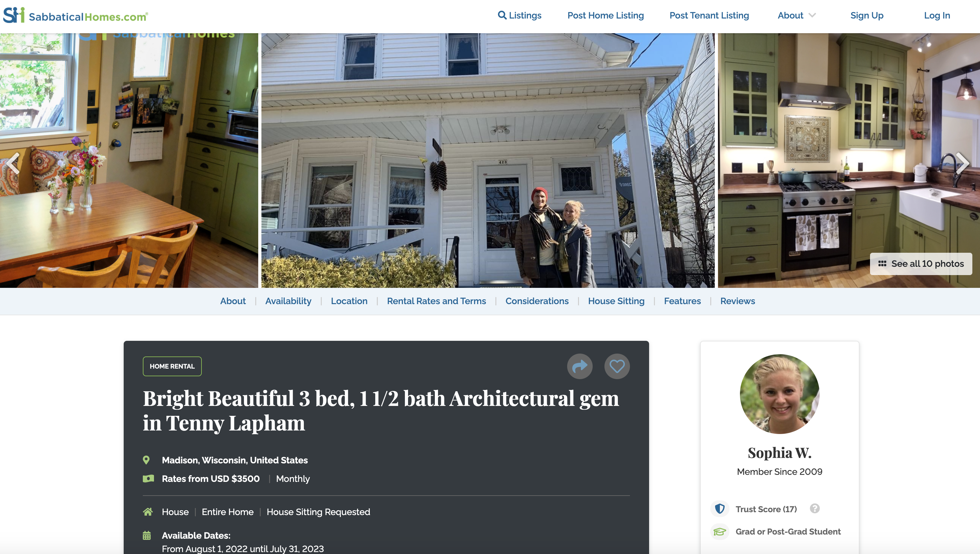The image size is (980, 554).
Task: Click Sophia W. profile picture
Action: 779,394
